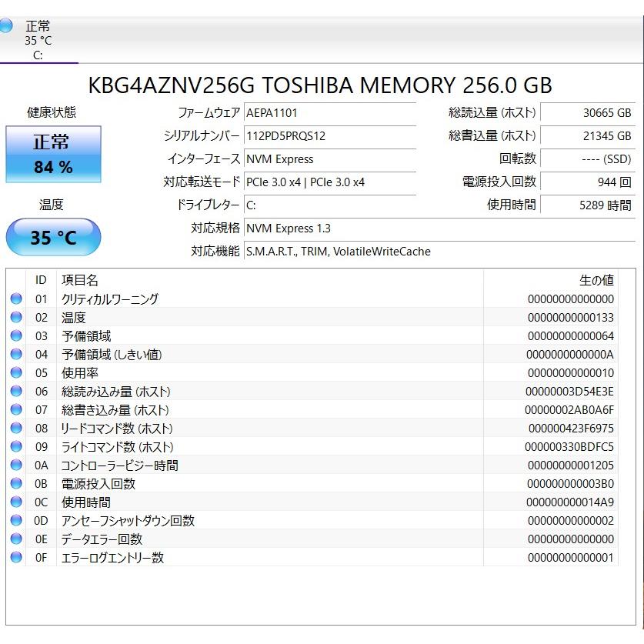Click the 生の値 column header
Image resolution: width=644 pixels, height=644 pixels.
pyautogui.click(x=599, y=279)
